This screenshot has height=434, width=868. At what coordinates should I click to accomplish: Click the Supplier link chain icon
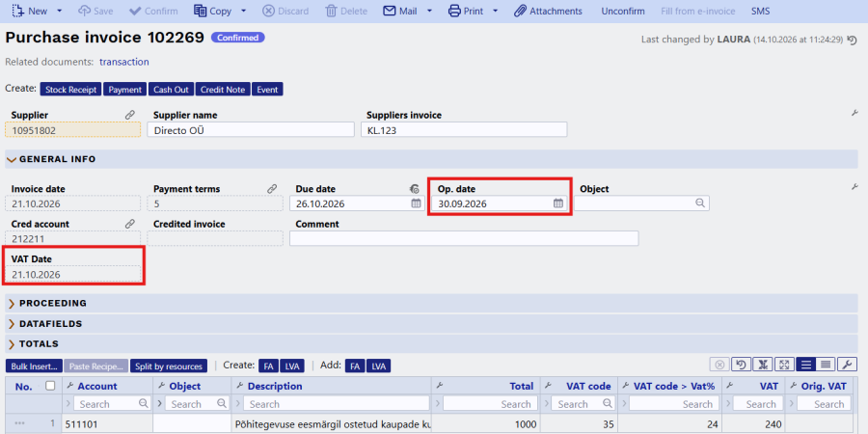[130, 115]
